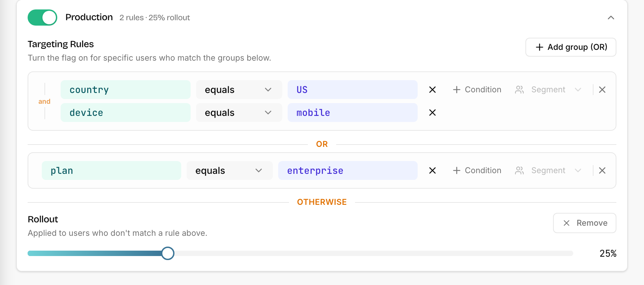Edit the US value field
This screenshot has height=285, width=644.
352,90
